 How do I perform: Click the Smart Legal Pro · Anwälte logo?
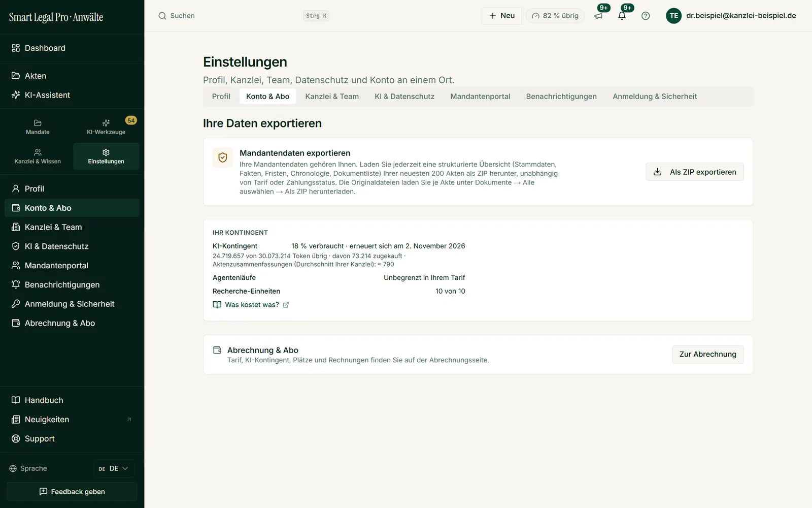tap(56, 17)
